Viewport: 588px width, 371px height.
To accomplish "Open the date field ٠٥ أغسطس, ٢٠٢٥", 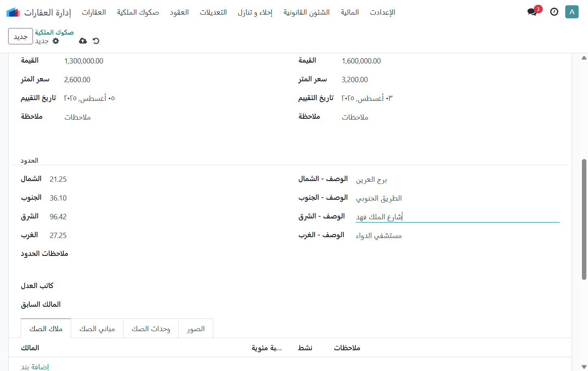I will click(89, 98).
